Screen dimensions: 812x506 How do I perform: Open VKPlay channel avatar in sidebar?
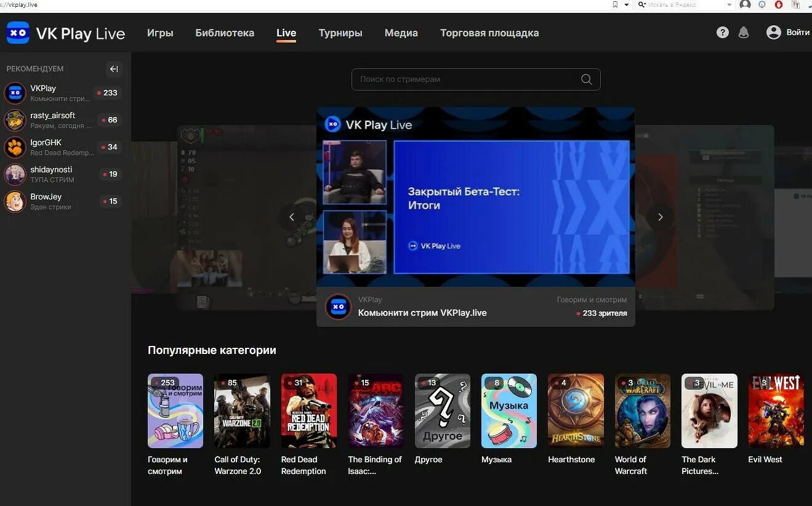[x=15, y=93]
